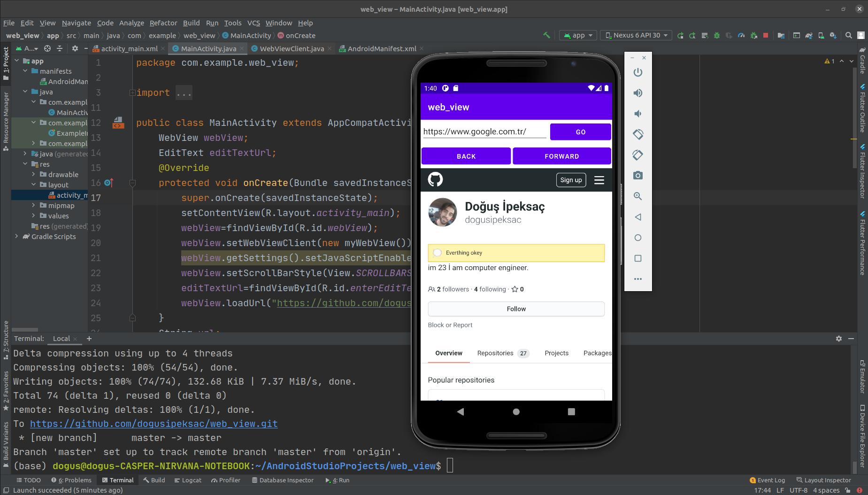The width and height of the screenshot is (868, 495).
Task: Open Logcat tool window
Action: [x=188, y=480]
